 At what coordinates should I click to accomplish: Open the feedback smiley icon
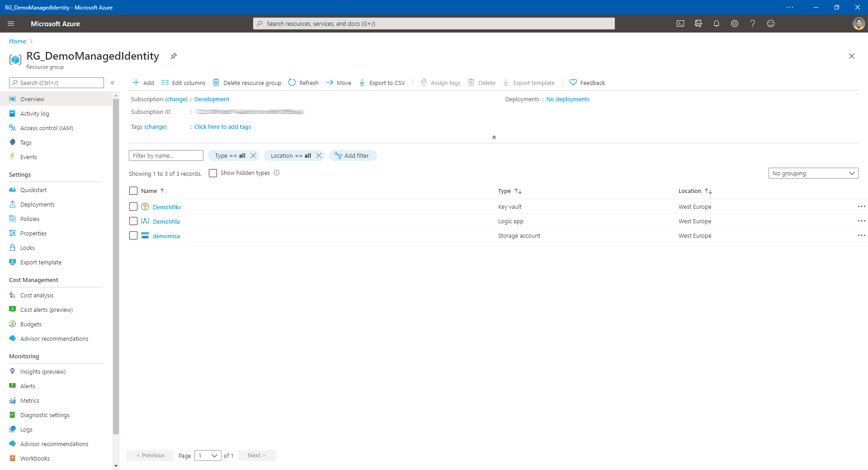[x=771, y=23]
